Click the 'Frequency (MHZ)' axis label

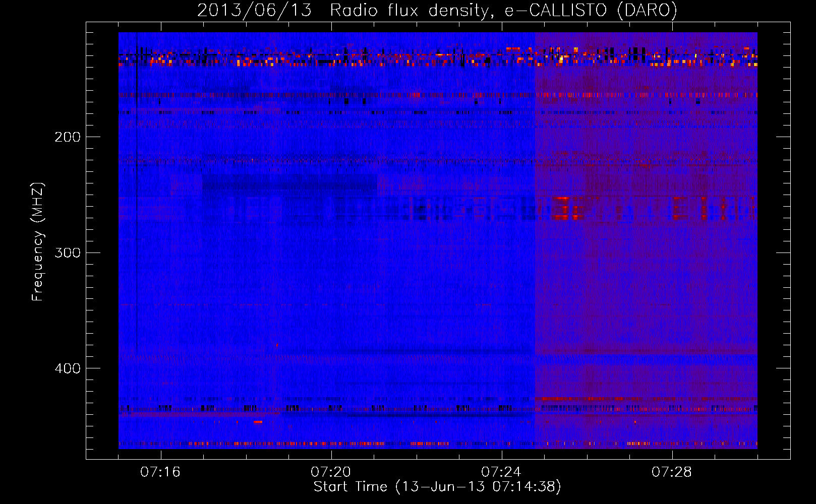[x=38, y=242]
